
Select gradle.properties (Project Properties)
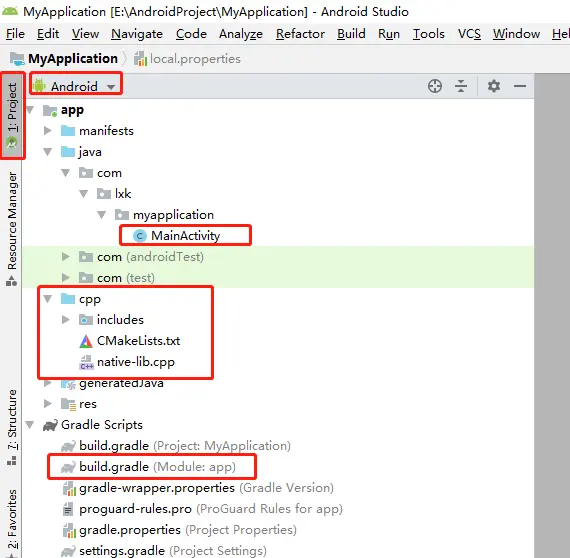pyautogui.click(x=180, y=530)
